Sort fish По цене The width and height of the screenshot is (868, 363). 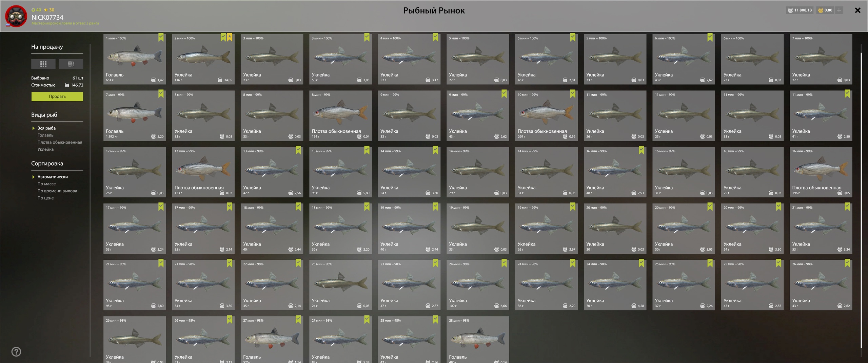point(45,198)
